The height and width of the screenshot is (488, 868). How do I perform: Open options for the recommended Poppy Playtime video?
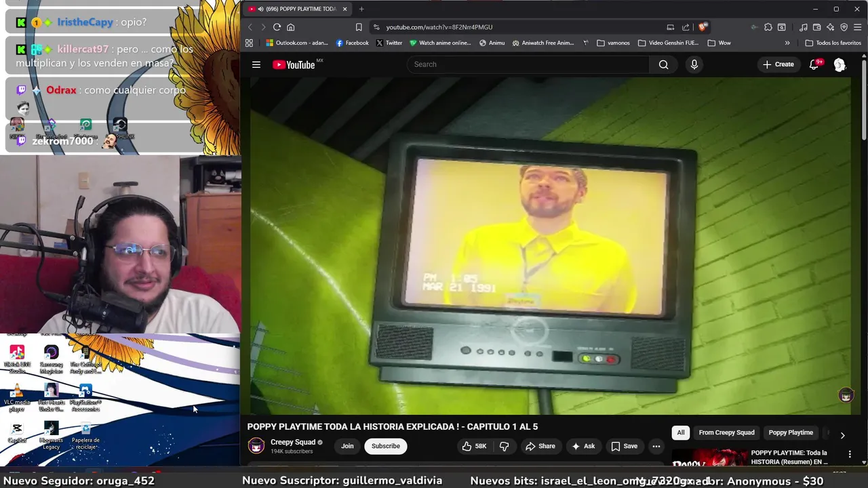(850, 454)
